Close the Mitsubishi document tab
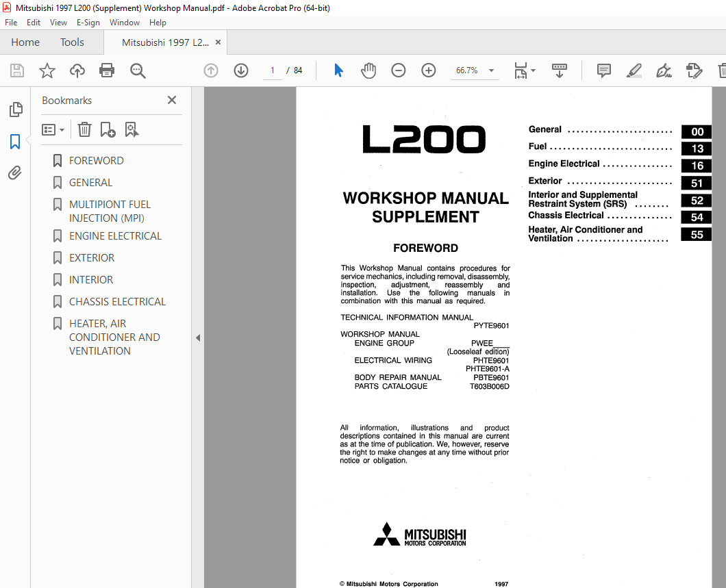 pyautogui.click(x=218, y=42)
